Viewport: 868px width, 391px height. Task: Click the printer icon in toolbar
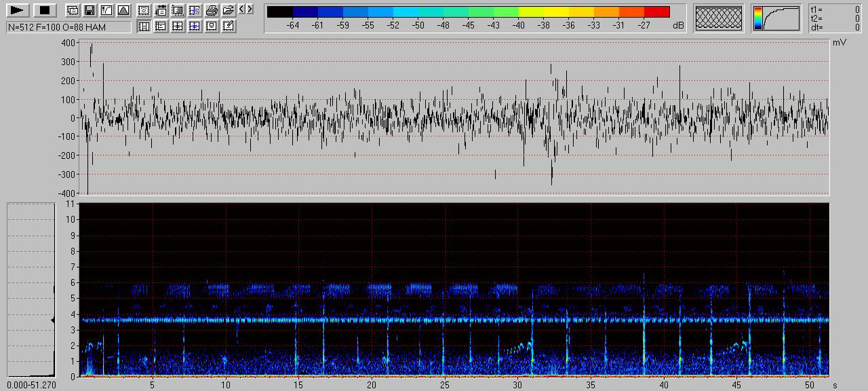(x=212, y=10)
